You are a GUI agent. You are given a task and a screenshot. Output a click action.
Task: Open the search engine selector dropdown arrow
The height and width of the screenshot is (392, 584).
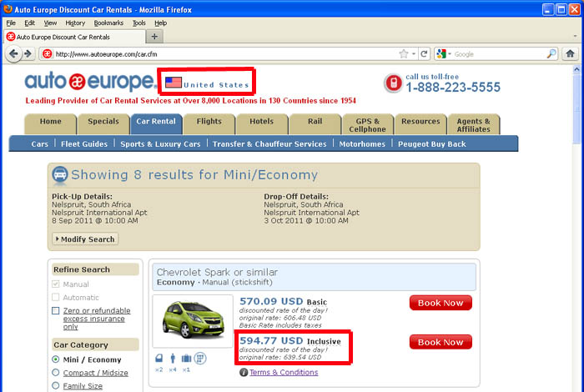[450, 54]
